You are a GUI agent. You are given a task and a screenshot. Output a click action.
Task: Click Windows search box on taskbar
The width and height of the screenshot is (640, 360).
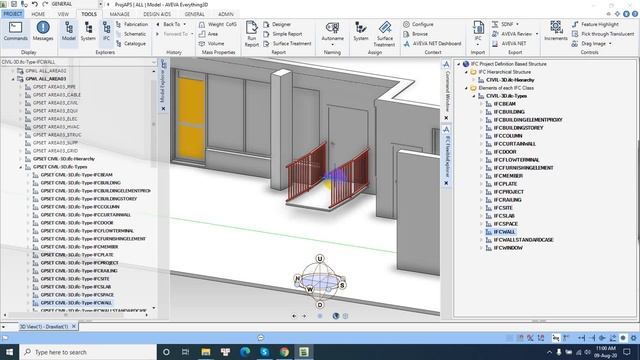pos(88,352)
